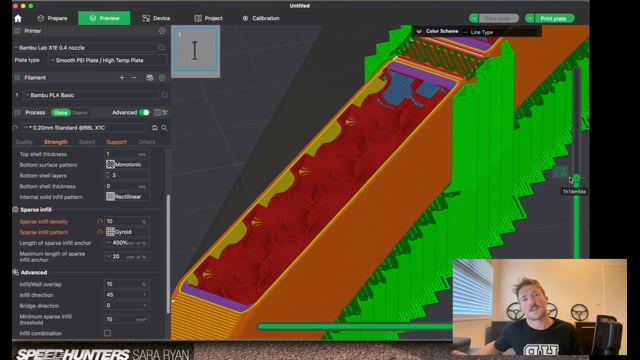The width and height of the screenshot is (640, 360).
Task: Open the 0.20mm Standard process preset dropdown
Action: [83, 128]
